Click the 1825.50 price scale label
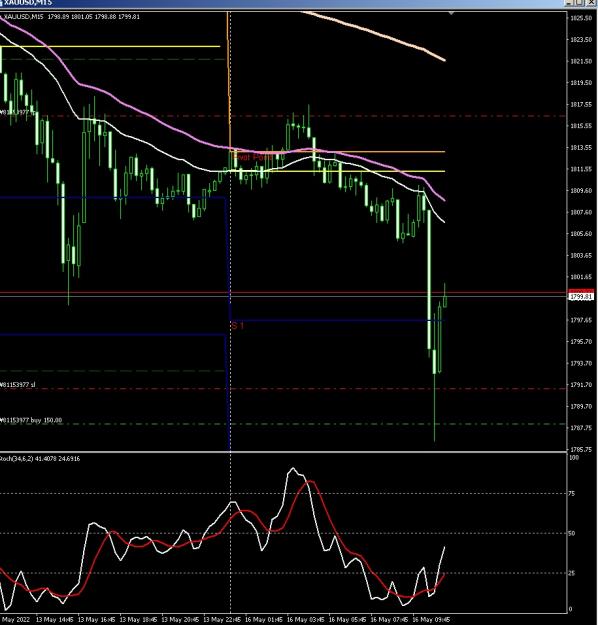The image size is (598, 625). click(x=581, y=18)
